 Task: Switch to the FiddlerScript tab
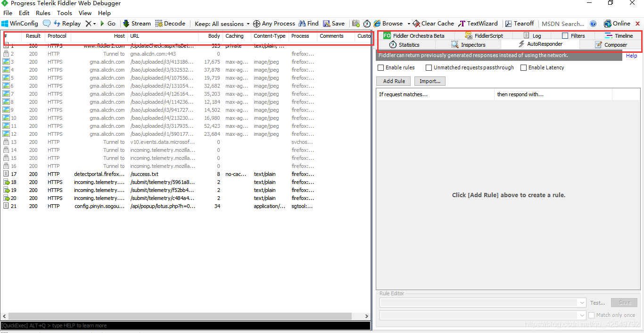pos(484,36)
